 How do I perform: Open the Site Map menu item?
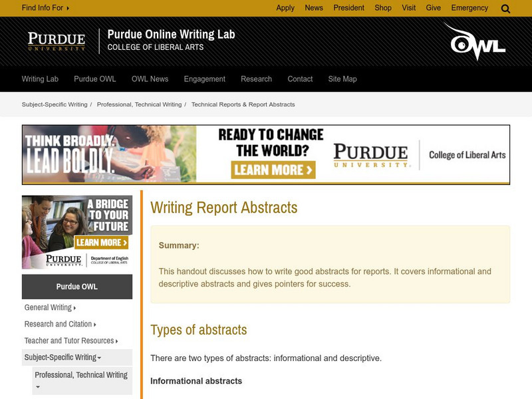tap(342, 78)
